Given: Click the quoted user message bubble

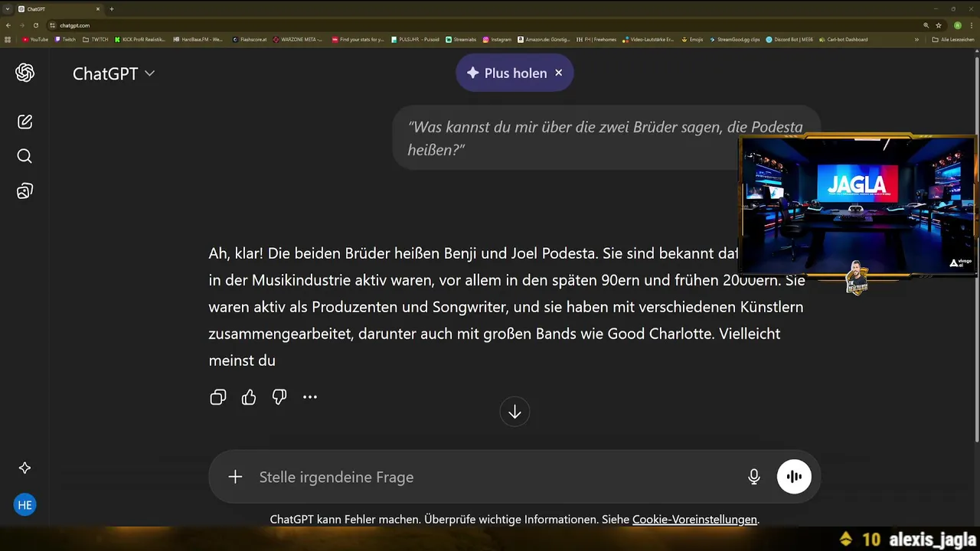Looking at the screenshot, I should tap(605, 138).
